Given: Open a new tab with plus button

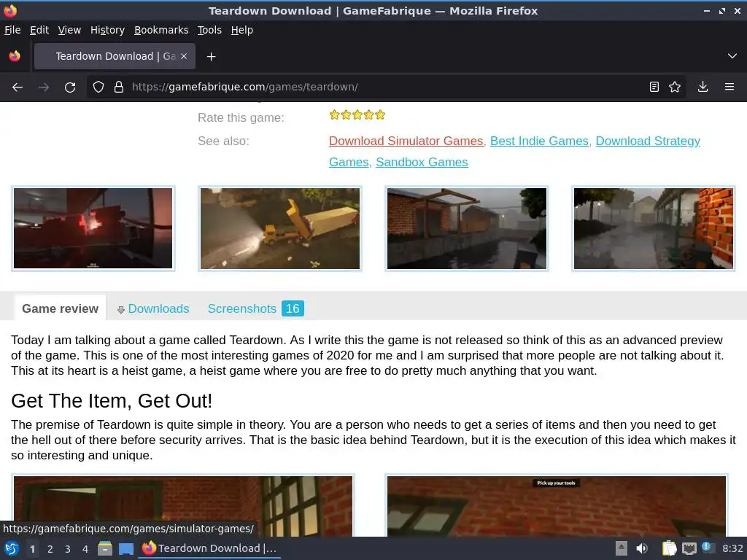Looking at the screenshot, I should point(211,57).
